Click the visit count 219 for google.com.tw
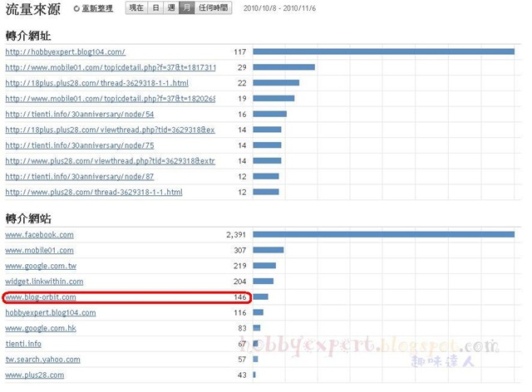Viewport: 532px width, 392px height. [x=240, y=266]
